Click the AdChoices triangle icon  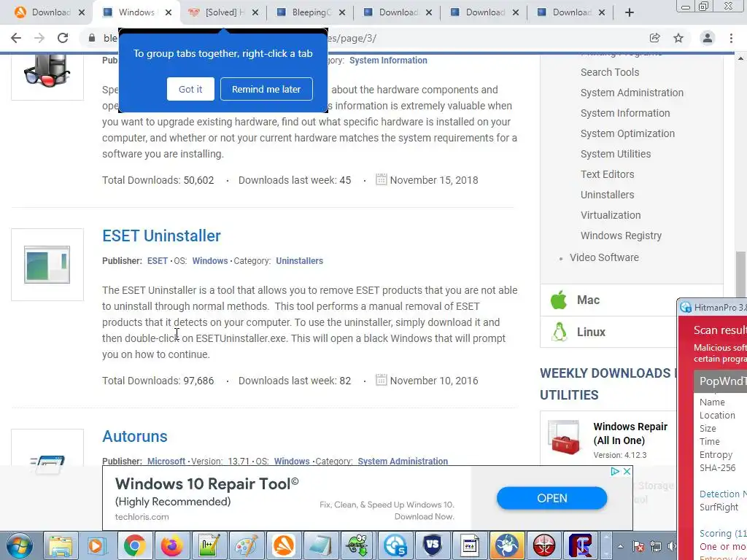tap(615, 472)
